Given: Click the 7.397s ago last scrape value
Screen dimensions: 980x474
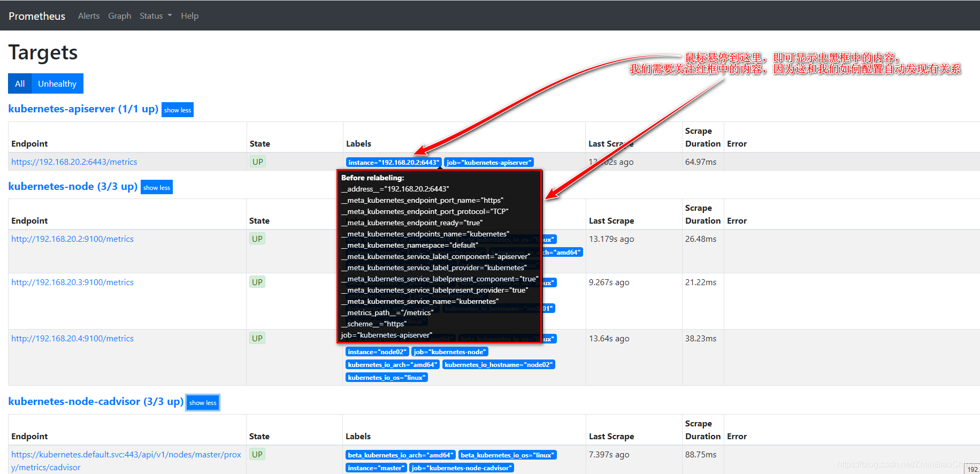Looking at the screenshot, I should 609,454.
